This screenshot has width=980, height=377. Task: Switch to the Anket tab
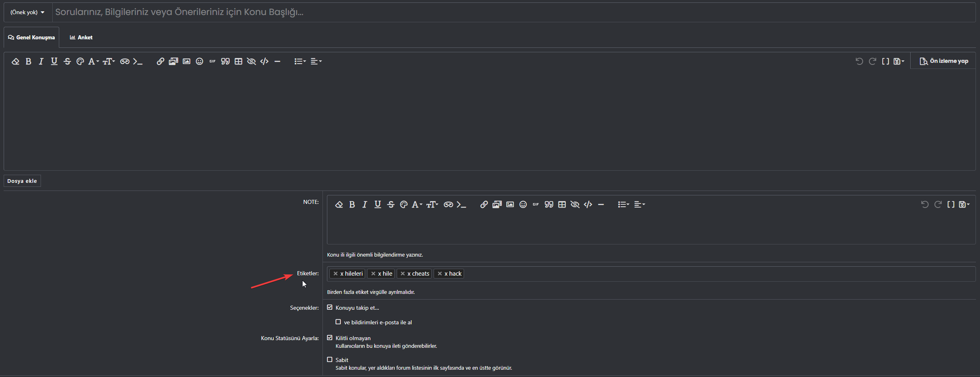pos(81,37)
